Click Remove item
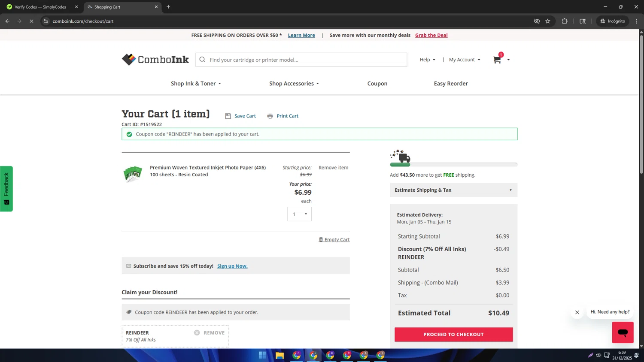 (x=333, y=168)
